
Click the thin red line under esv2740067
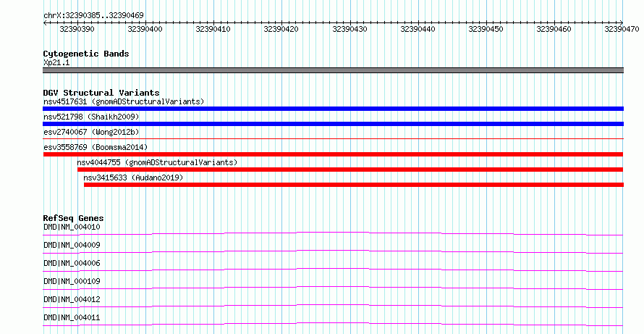coord(333,139)
